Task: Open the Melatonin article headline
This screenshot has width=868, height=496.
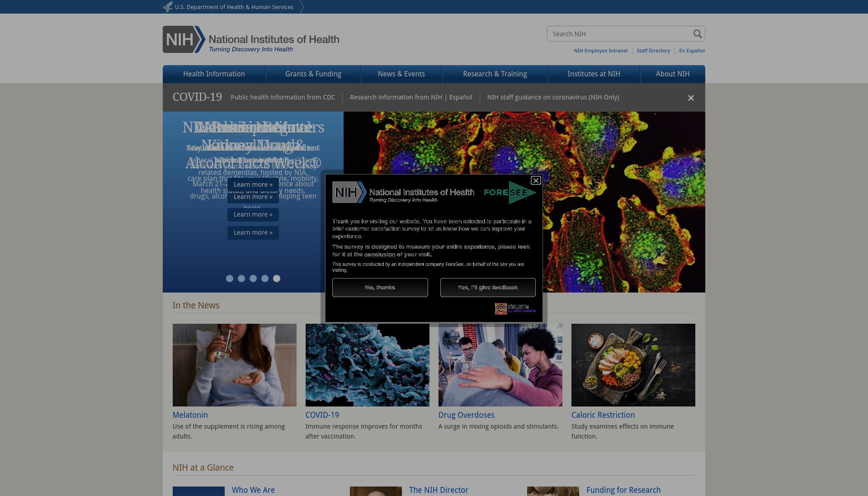Action: [x=190, y=415]
